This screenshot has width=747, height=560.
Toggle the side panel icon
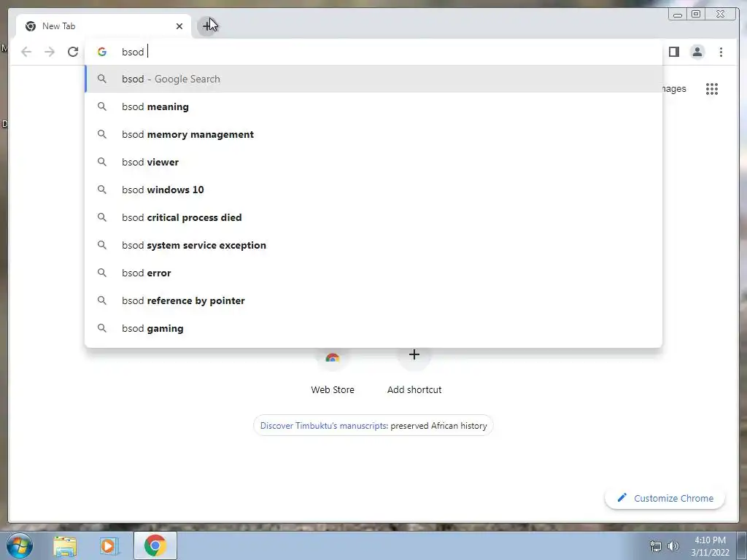[x=673, y=52]
